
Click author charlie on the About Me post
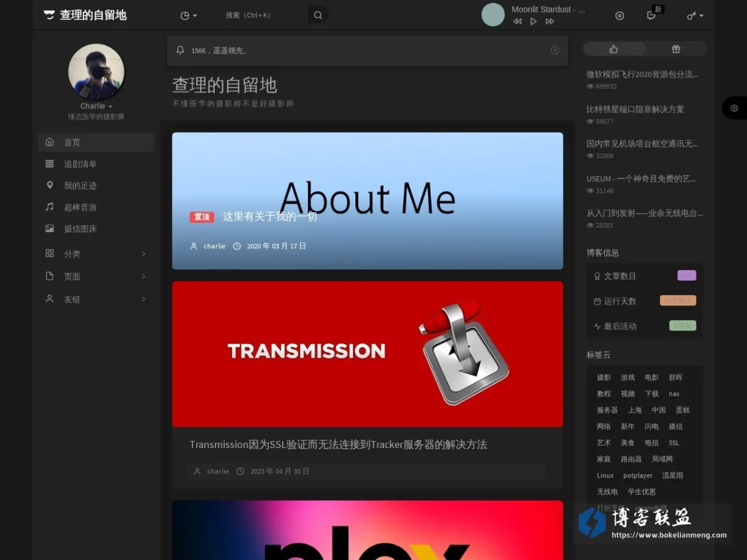point(214,246)
